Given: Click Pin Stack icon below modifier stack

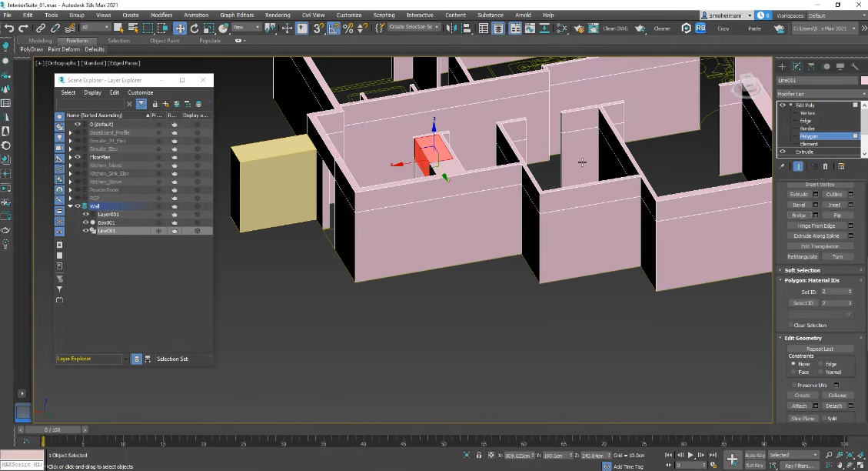Looking at the screenshot, I should 782,165.
